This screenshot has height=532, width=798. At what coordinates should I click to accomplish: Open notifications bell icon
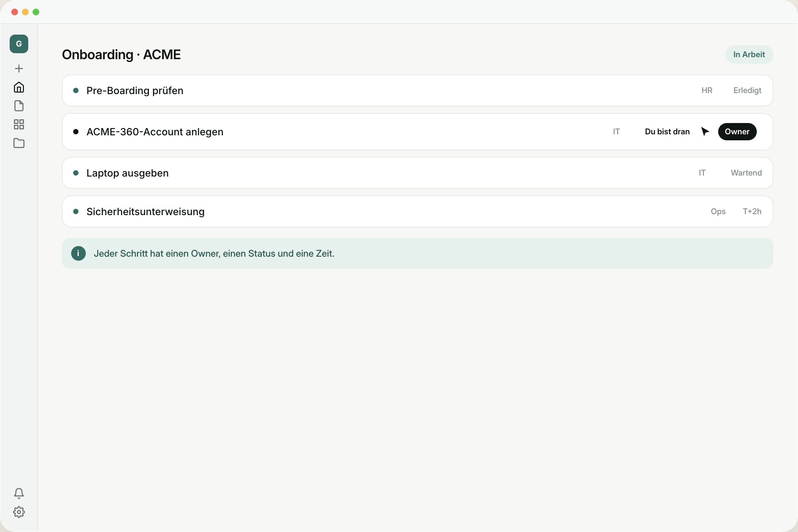pos(19,493)
